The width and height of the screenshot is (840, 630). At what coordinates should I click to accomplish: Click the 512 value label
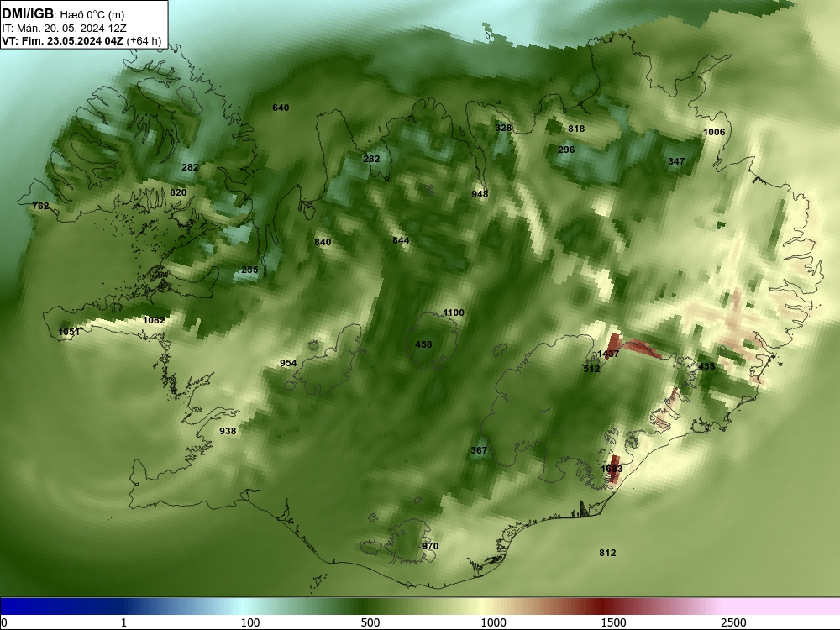(591, 369)
